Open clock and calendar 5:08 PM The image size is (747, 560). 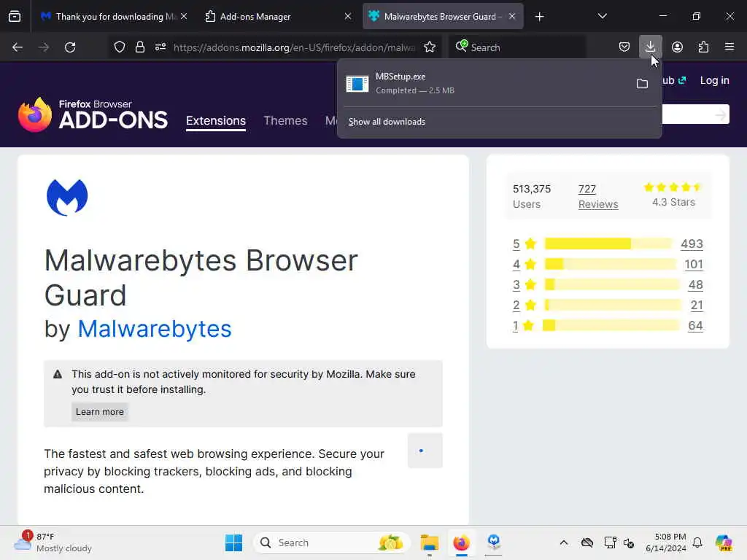point(666,542)
